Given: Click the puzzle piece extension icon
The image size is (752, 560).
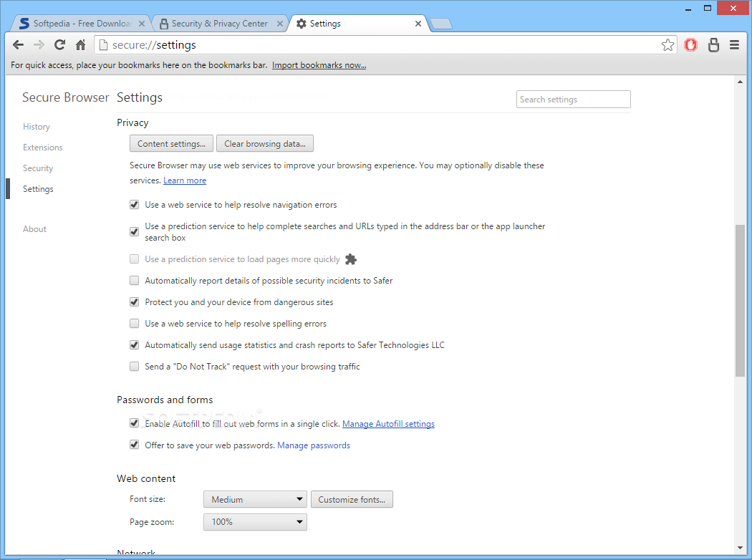Looking at the screenshot, I should (x=351, y=259).
